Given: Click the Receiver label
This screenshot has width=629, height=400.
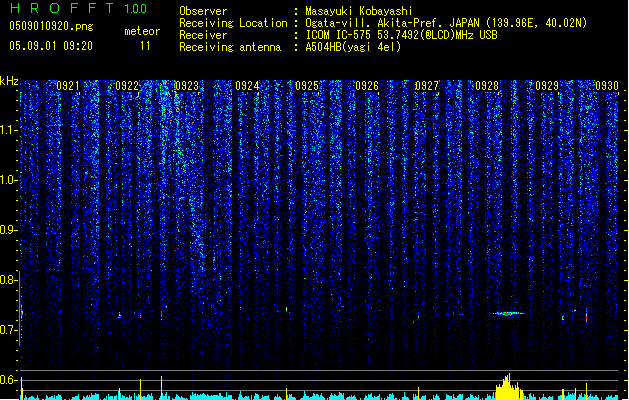Looking at the screenshot, I should click(x=203, y=35).
